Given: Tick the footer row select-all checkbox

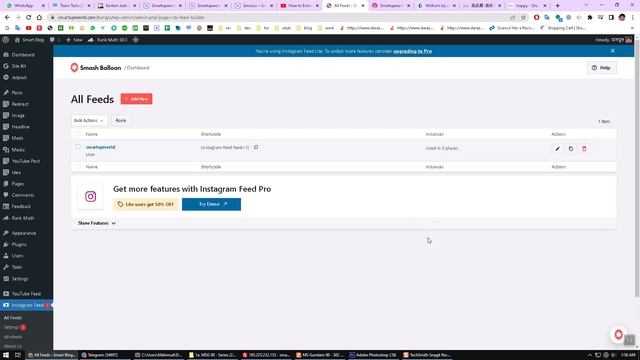Looking at the screenshot, I should [x=78, y=167].
